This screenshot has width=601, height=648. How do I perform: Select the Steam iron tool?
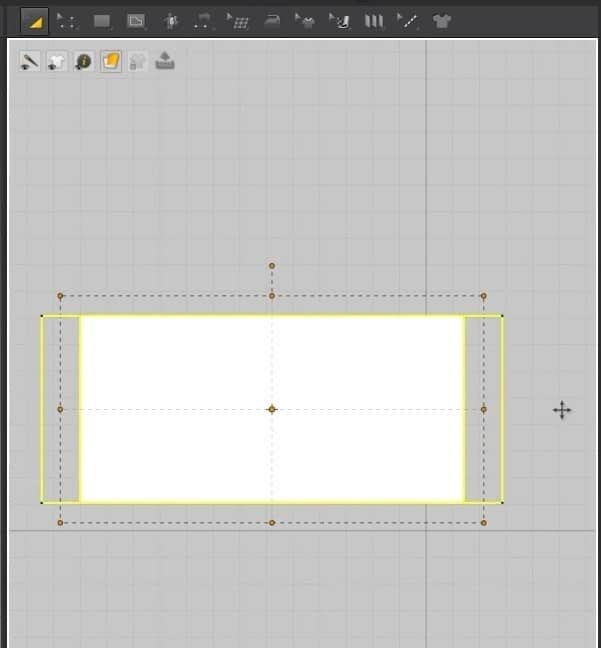272,20
